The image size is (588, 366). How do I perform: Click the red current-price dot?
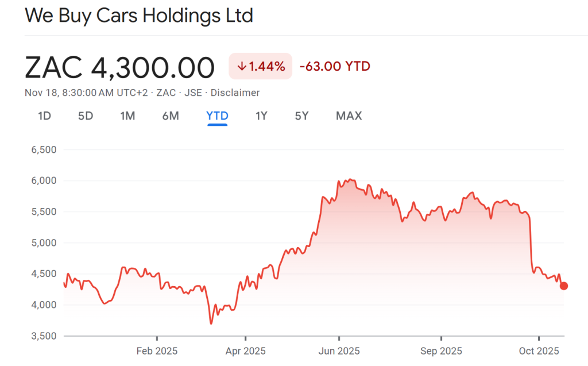(x=564, y=286)
